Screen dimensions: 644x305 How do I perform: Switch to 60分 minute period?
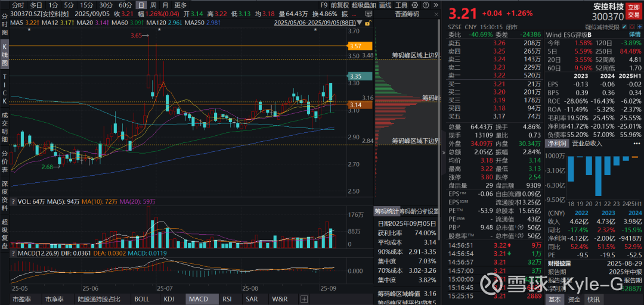click(x=125, y=5)
